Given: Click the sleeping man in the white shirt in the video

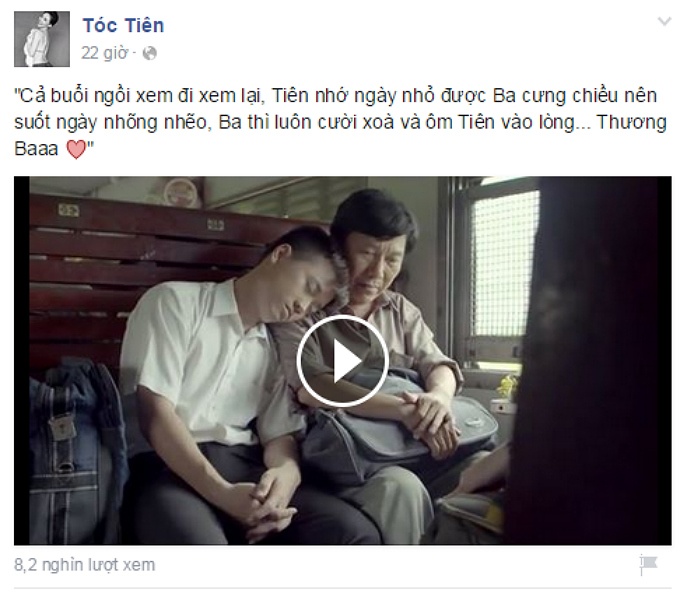Looking at the screenshot, I should click(208, 382).
